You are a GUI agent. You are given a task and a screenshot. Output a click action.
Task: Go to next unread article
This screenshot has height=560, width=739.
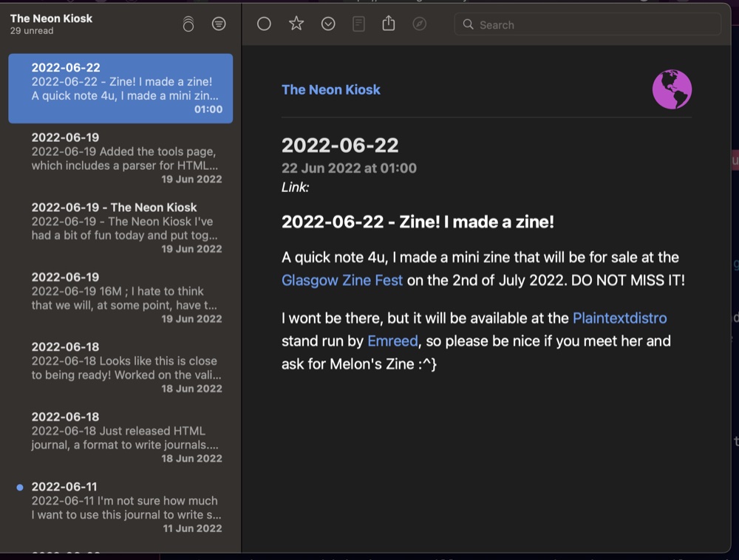(328, 24)
